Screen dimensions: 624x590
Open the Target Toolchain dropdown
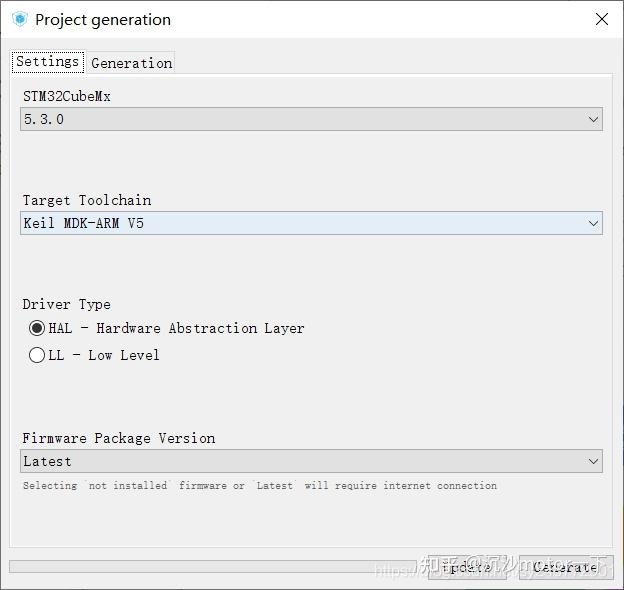311,223
